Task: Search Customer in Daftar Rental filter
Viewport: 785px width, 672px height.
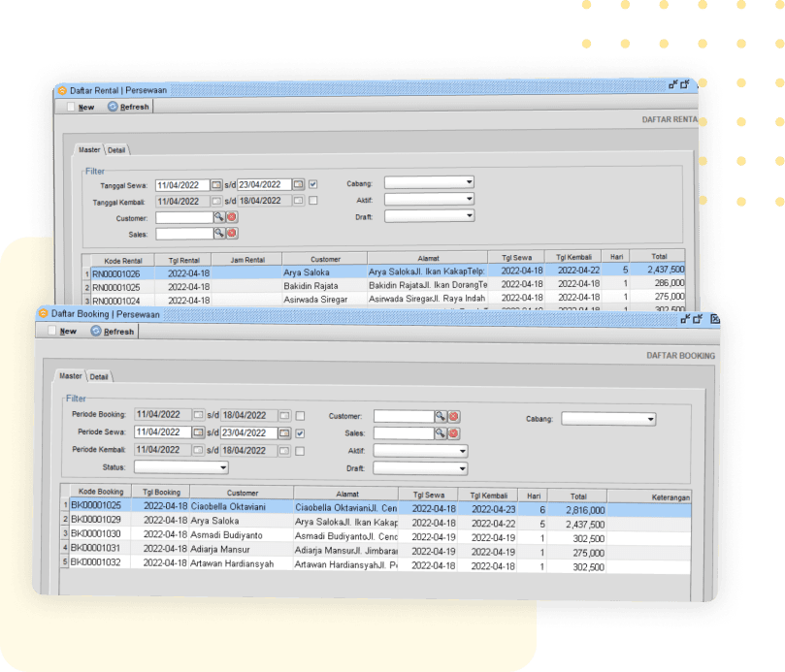Action: click(x=218, y=217)
